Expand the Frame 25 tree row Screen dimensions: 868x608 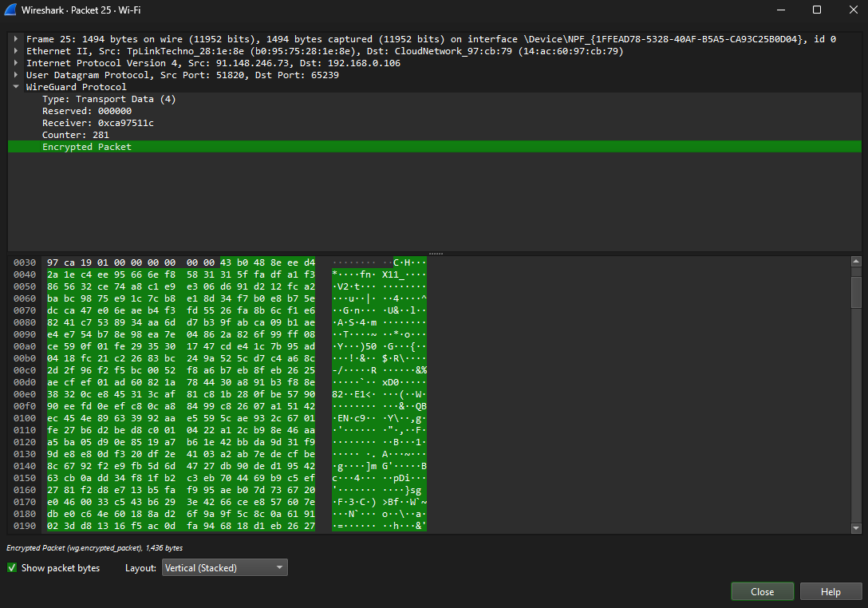tap(16, 39)
